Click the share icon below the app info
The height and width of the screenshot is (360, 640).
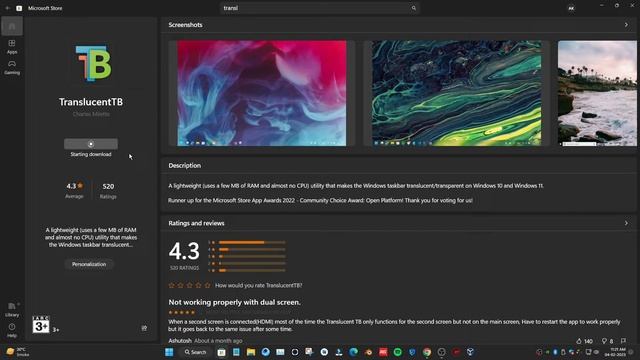coord(144,328)
